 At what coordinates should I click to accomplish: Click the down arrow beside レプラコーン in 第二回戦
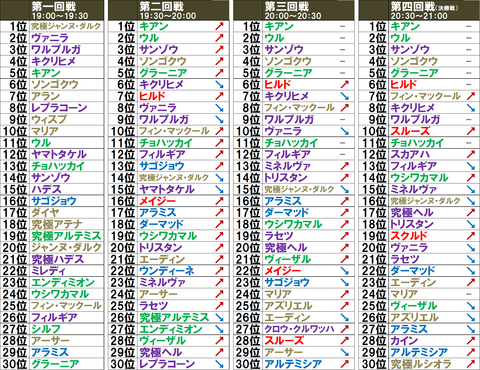tap(219, 364)
